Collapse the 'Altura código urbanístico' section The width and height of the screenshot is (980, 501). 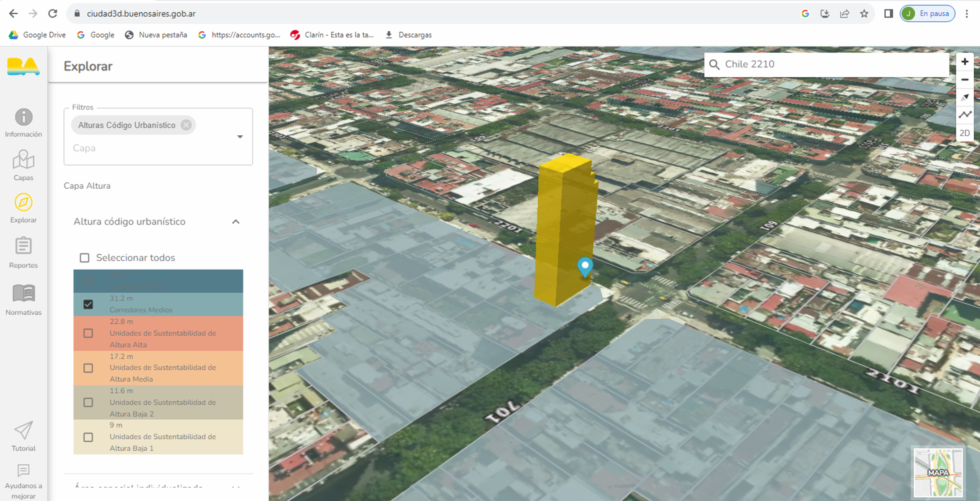tap(236, 222)
